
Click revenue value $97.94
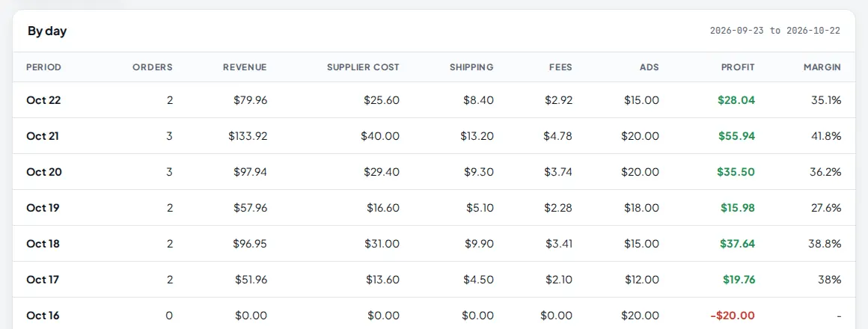[x=250, y=172]
